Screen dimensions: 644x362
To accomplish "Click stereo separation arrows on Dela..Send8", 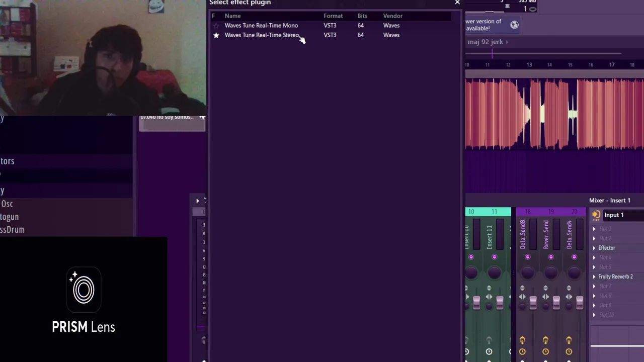I will click(x=522, y=296).
